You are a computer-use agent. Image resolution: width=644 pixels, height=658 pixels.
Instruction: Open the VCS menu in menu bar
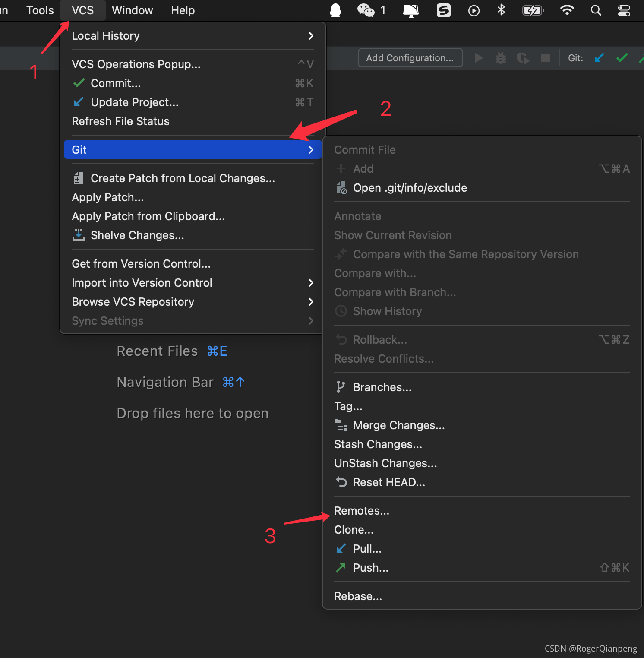pos(83,10)
